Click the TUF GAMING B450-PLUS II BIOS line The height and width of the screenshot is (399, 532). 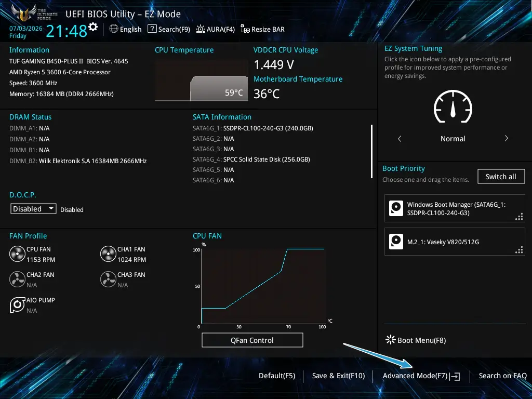point(69,61)
